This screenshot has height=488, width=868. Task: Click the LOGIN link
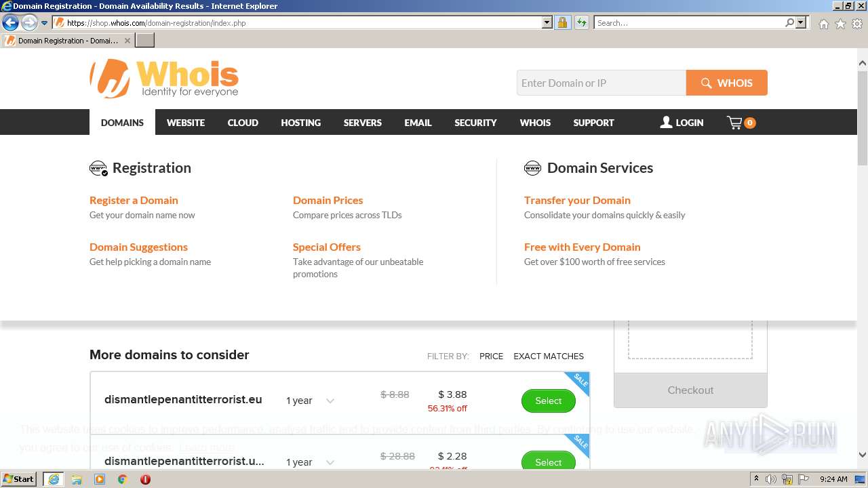(690, 123)
